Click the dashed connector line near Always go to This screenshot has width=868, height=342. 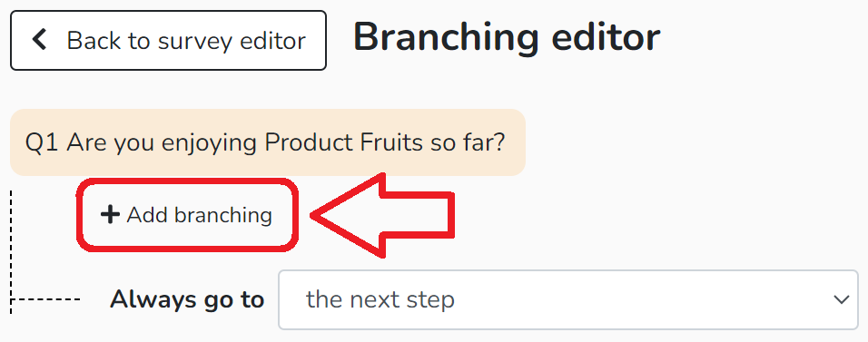45,299
